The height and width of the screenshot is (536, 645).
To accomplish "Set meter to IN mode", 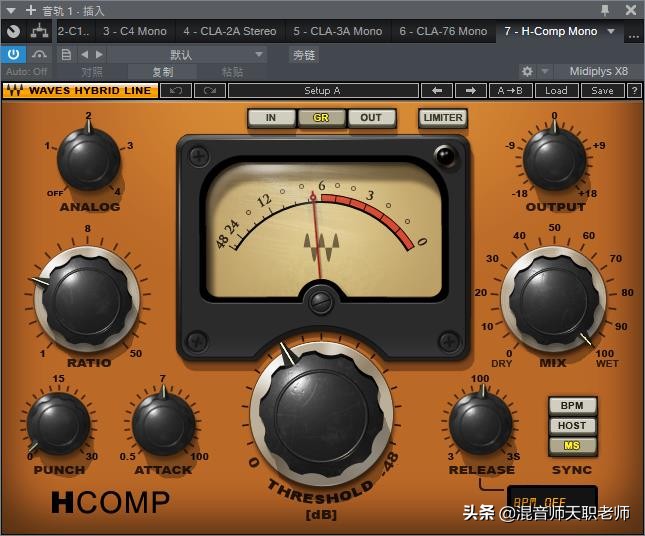I will pyautogui.click(x=271, y=118).
